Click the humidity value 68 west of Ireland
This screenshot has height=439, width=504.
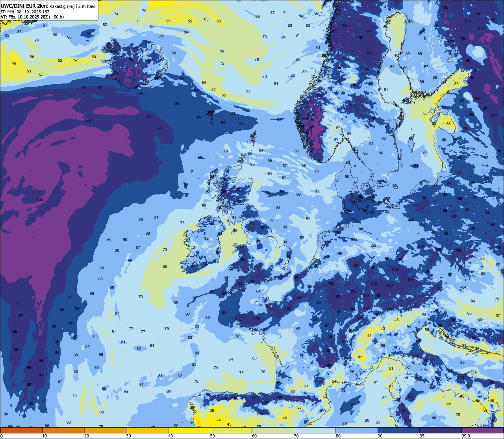point(165,267)
